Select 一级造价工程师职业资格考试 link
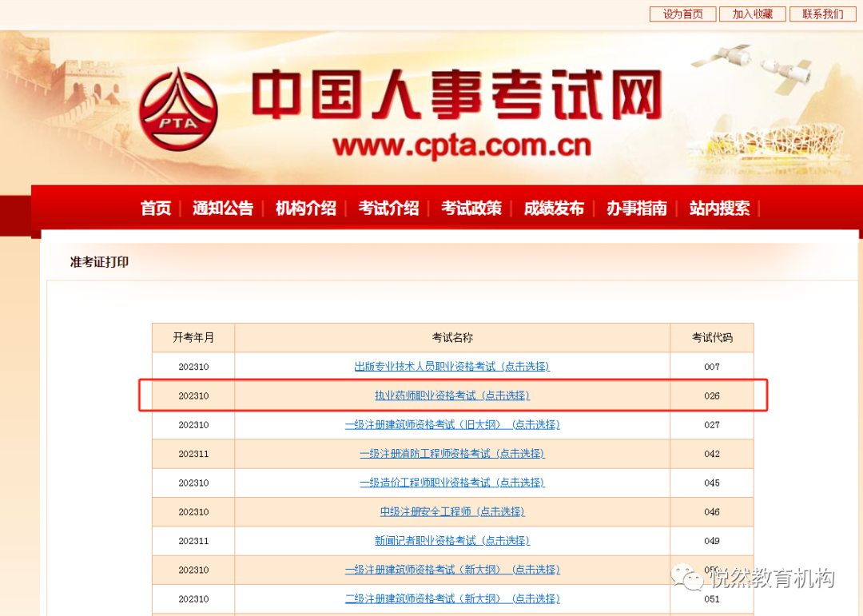 [x=452, y=483]
